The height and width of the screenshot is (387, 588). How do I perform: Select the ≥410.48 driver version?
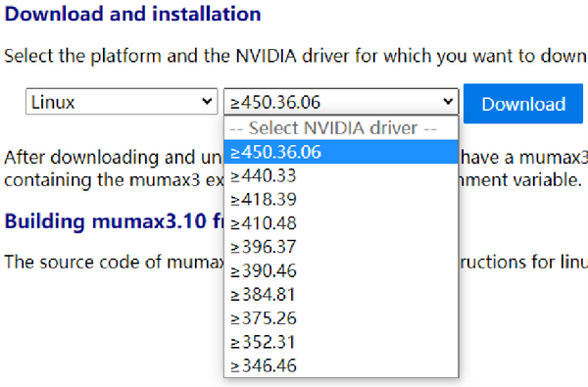tap(341, 223)
